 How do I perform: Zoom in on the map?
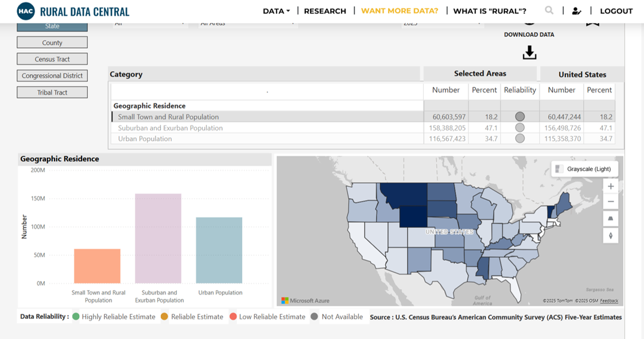point(611,187)
